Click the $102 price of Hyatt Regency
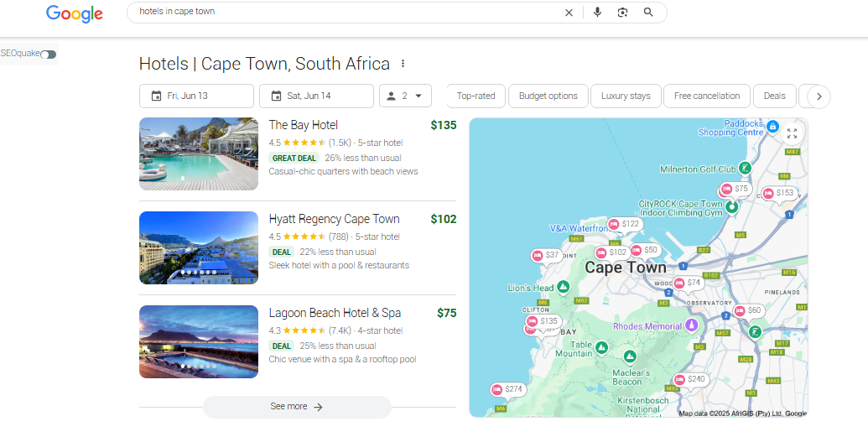 coord(444,219)
